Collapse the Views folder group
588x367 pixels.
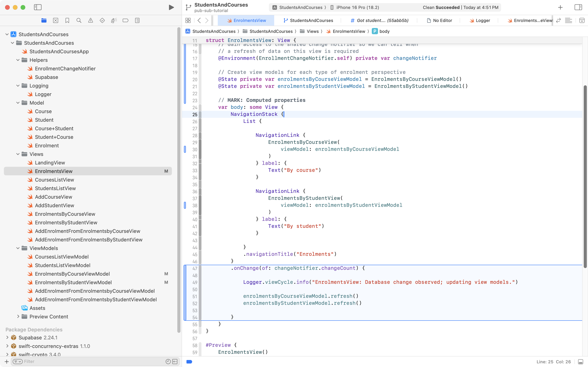[x=18, y=154]
